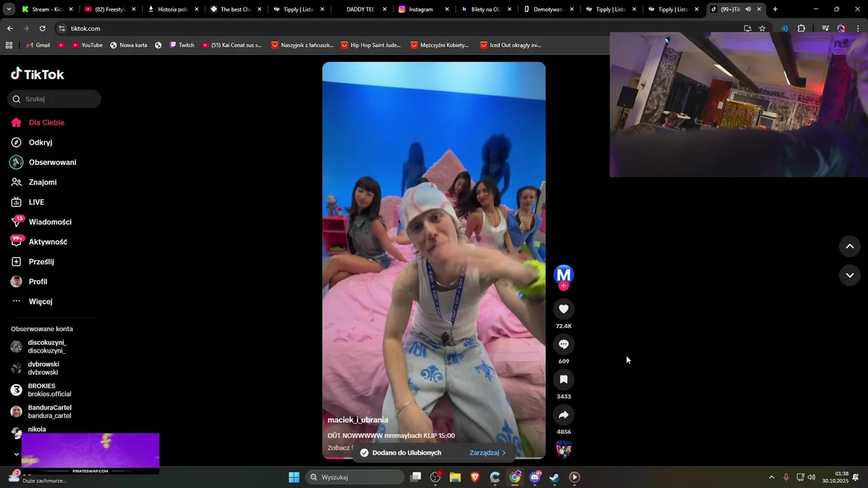
Task: Follow the creator with the red plus badge
Action: point(564,286)
